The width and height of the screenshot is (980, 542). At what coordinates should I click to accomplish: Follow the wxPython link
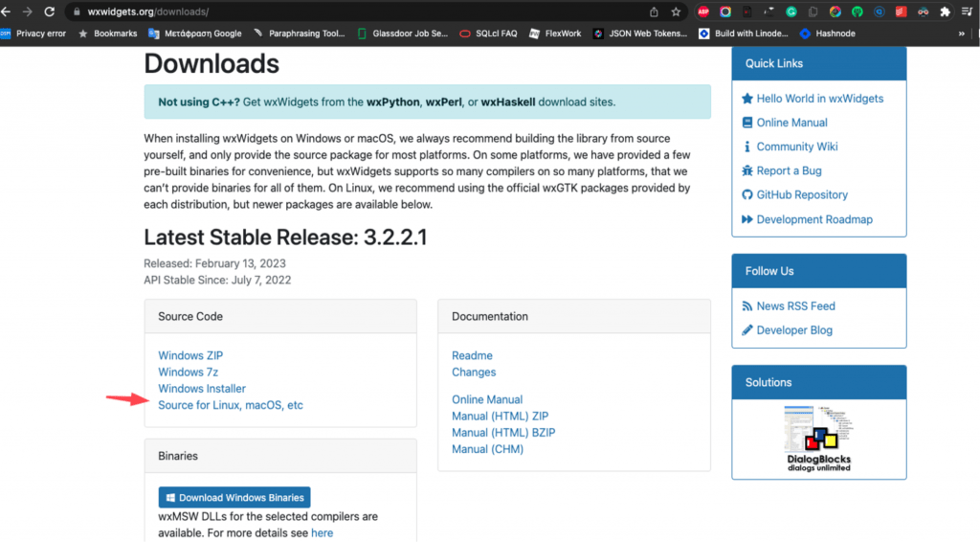click(393, 102)
